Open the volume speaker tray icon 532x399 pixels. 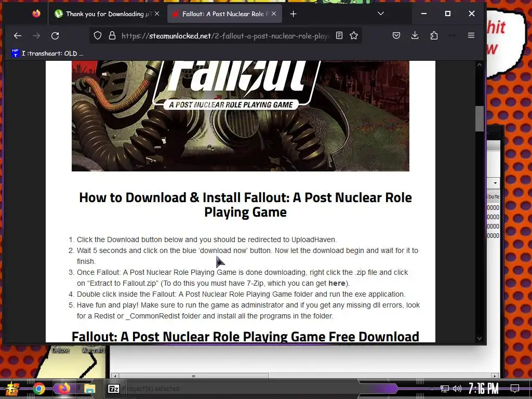coord(457,389)
